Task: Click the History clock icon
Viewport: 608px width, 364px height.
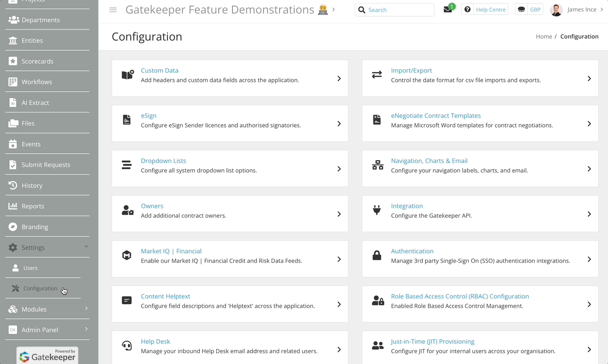Action: (13, 186)
